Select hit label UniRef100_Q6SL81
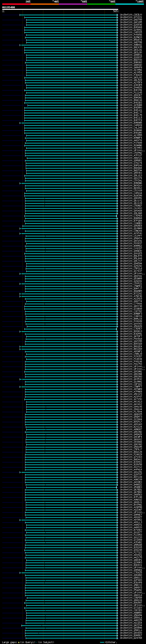146x644 pixels. tap(131, 50)
